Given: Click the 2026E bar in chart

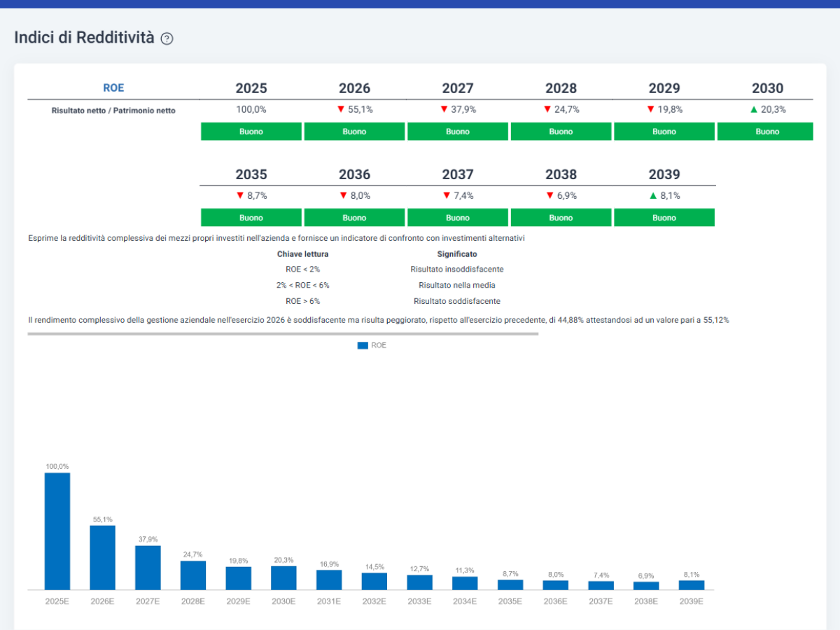Looking at the screenshot, I should point(103,558).
